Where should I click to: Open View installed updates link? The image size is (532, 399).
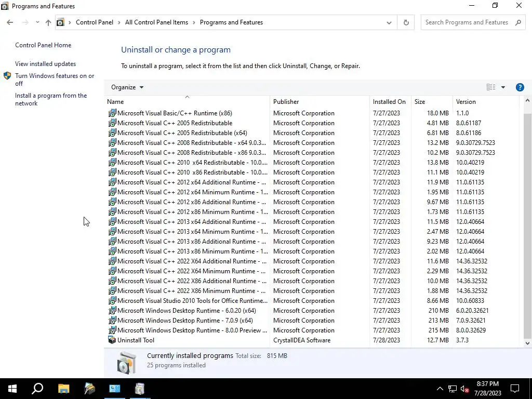point(46,64)
